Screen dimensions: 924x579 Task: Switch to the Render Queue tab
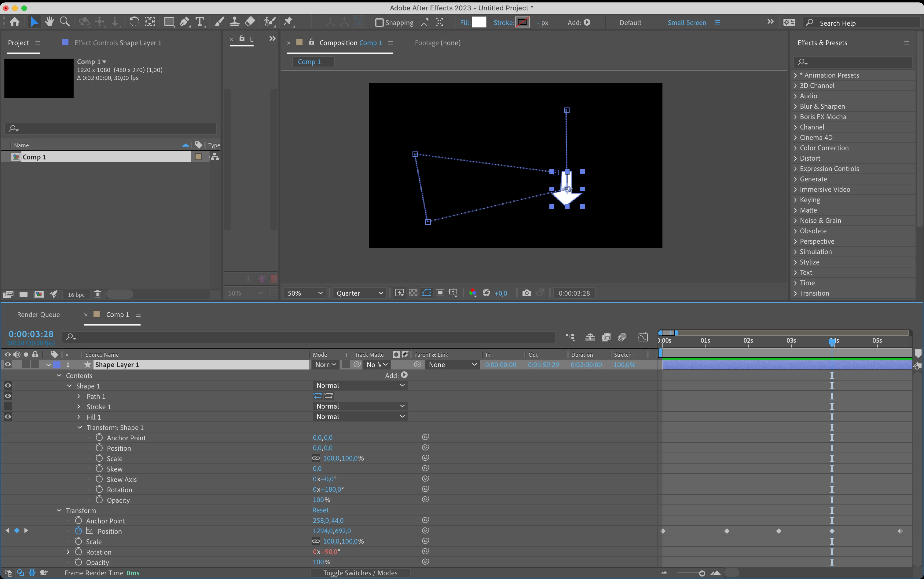pyautogui.click(x=38, y=315)
